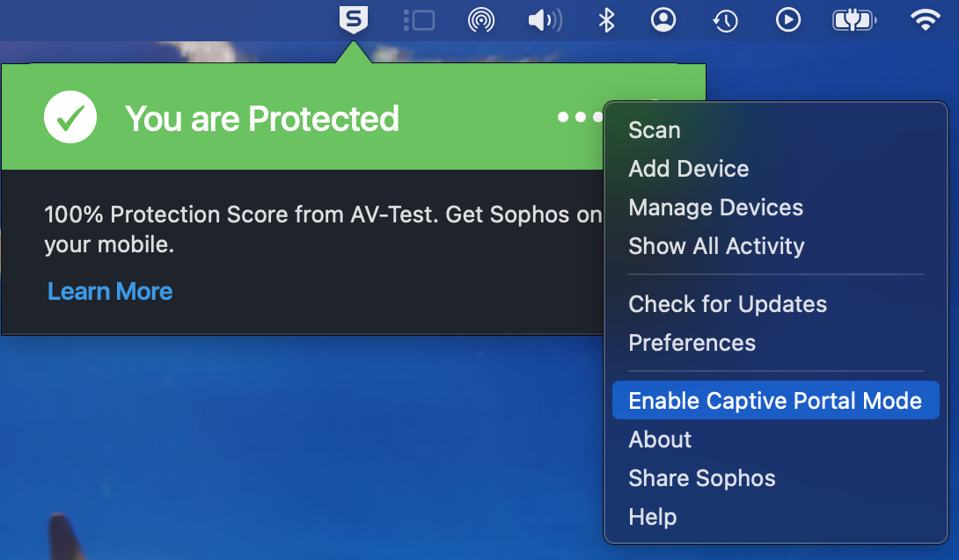Select Show All Activity
Viewport: 959px width, 560px height.
tap(716, 246)
